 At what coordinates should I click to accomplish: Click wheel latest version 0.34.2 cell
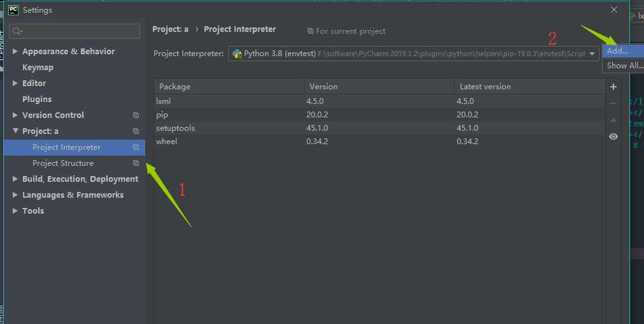[x=468, y=142]
